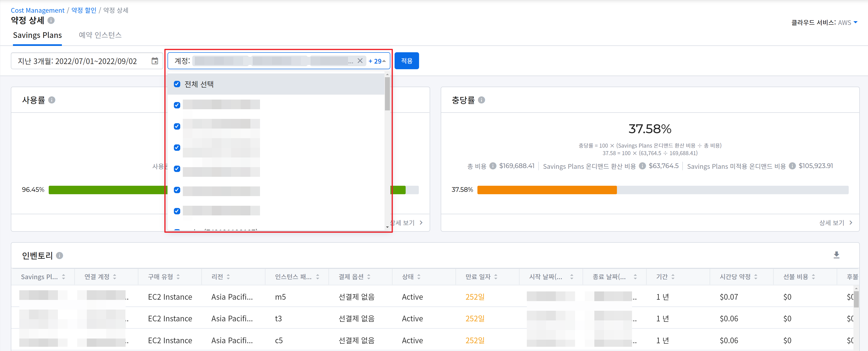Image resolution: width=868 pixels, height=351 pixels.
Task: Click info icon beside 사용률 heading
Action: click(x=52, y=100)
